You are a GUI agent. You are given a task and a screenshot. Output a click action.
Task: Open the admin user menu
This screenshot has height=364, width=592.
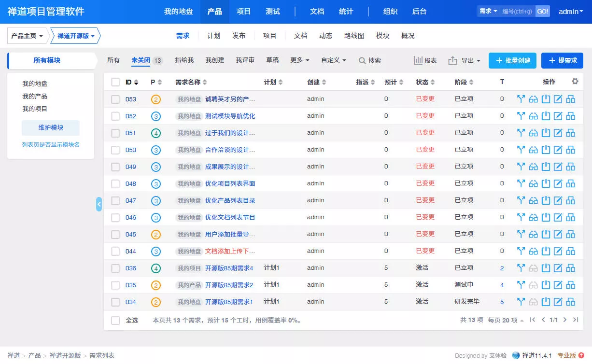point(571,12)
